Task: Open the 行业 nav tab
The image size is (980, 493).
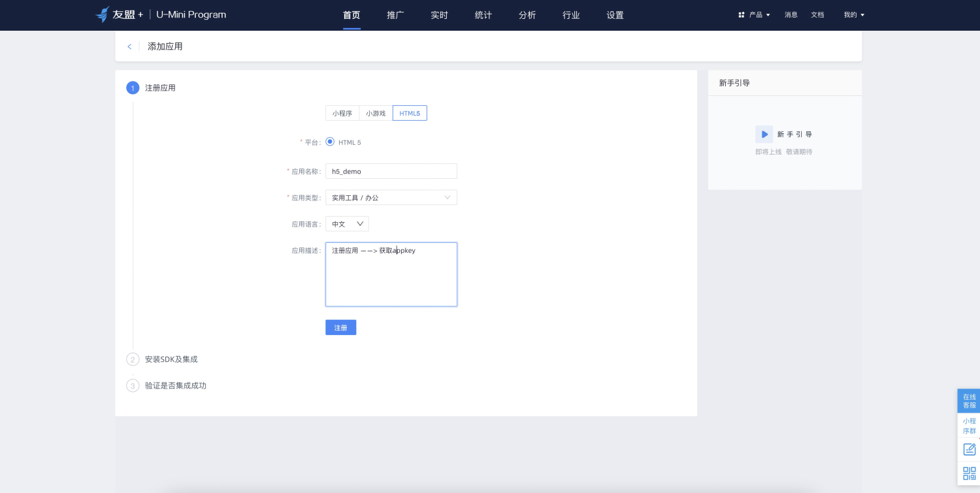Action: (571, 15)
